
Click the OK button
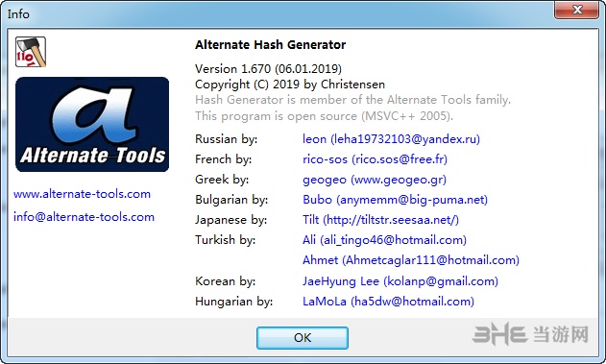coord(303,338)
